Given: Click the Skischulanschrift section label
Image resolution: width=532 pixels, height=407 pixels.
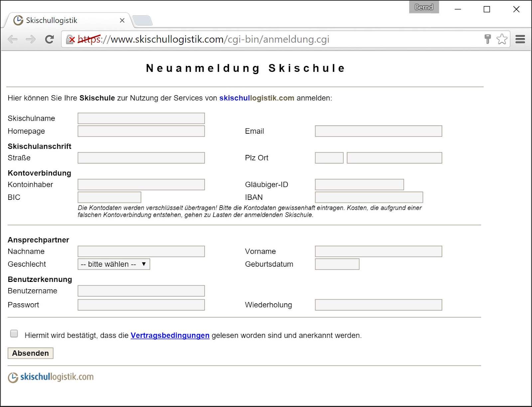Looking at the screenshot, I should tap(39, 146).
